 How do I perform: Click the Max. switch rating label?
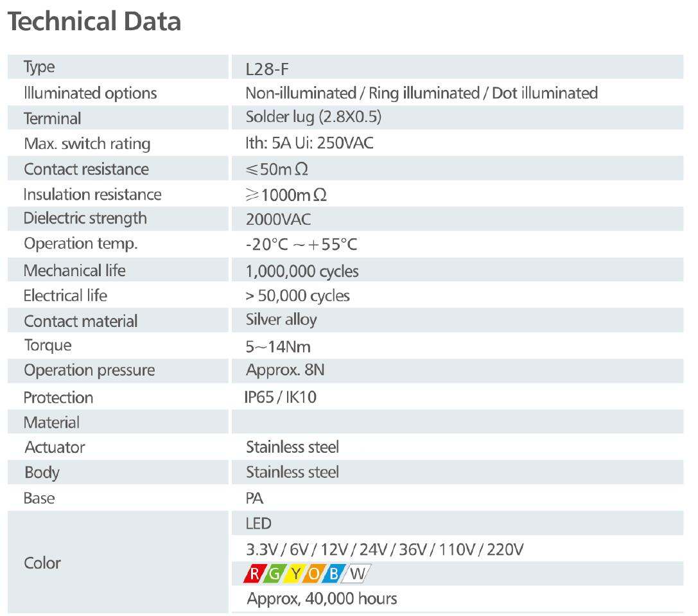point(87,144)
